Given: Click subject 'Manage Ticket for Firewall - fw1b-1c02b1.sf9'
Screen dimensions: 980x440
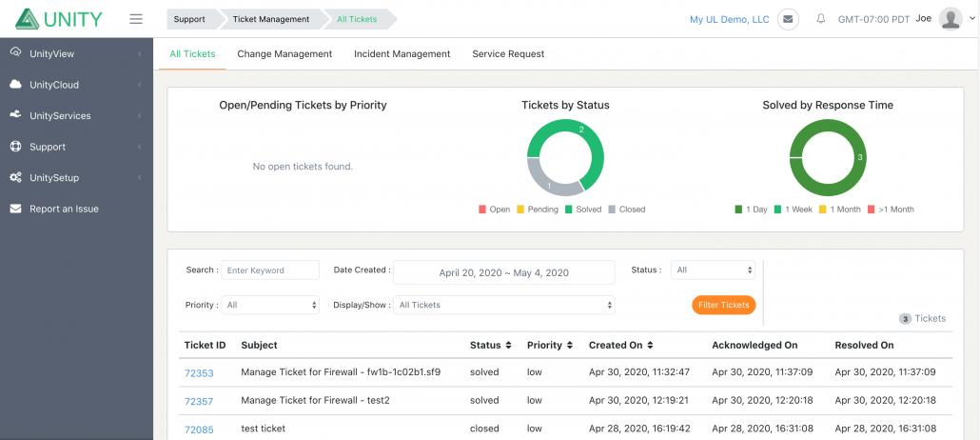Looking at the screenshot, I should pyautogui.click(x=341, y=371).
